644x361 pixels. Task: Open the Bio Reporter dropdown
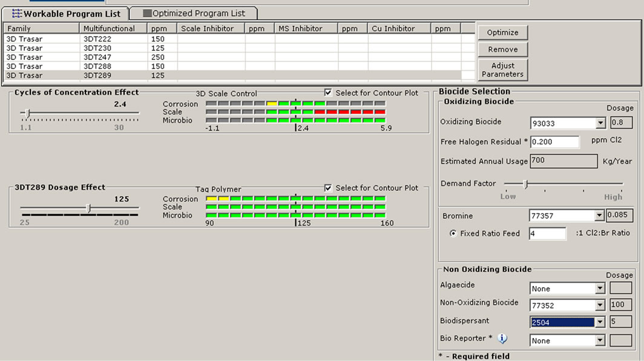point(600,340)
